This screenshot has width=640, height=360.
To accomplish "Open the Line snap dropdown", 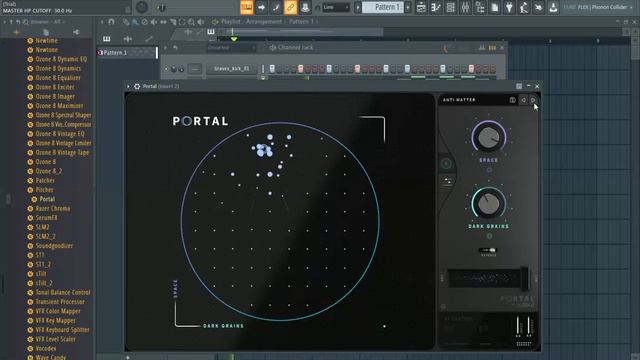I will click(x=336, y=7).
